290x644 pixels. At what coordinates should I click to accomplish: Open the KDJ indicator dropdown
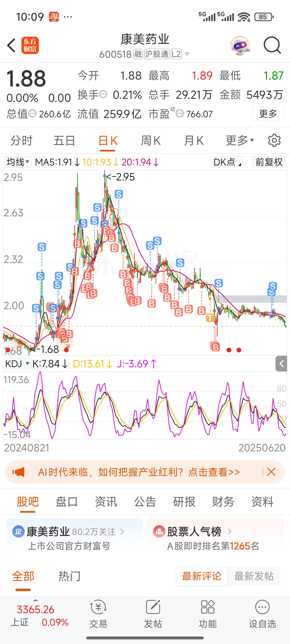click(18, 364)
